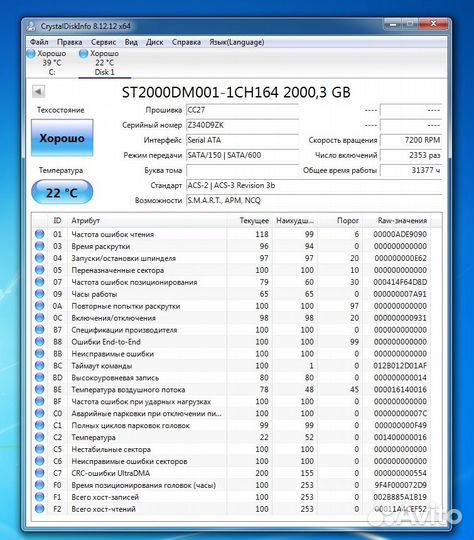Click the Интерфейс field Serial ATA
Screen dimensions: 474x540
(x=242, y=140)
